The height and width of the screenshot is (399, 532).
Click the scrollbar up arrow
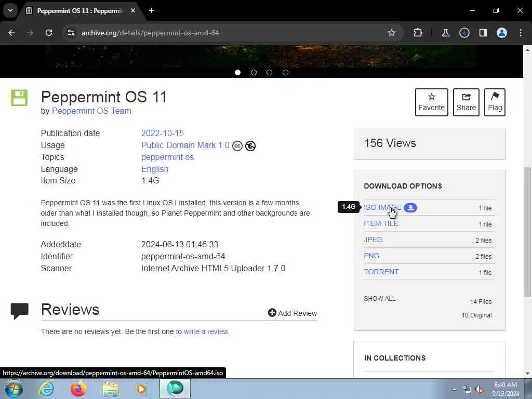click(x=528, y=50)
